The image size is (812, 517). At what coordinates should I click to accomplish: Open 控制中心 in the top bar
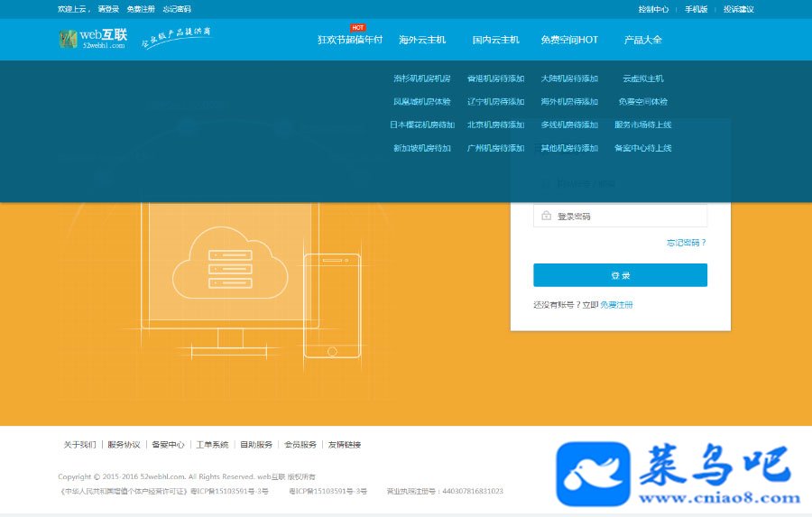[653, 9]
